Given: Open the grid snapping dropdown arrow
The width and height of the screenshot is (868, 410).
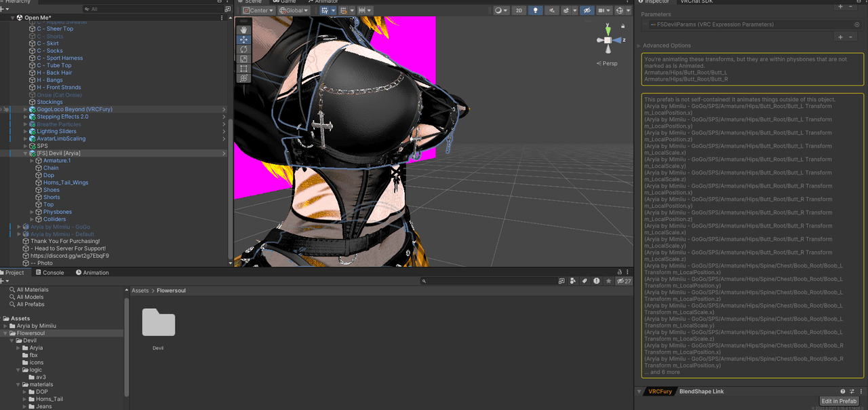Looking at the screenshot, I should pos(352,11).
